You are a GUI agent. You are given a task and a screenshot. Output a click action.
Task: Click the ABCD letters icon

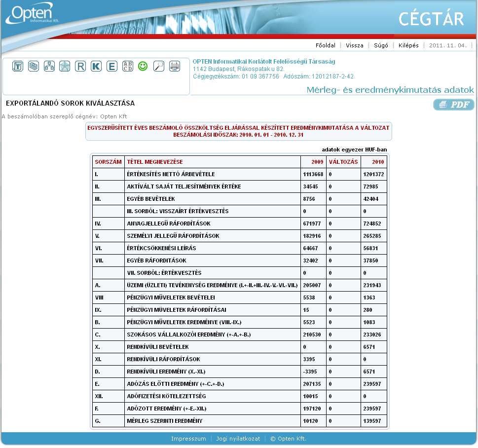coord(128,66)
